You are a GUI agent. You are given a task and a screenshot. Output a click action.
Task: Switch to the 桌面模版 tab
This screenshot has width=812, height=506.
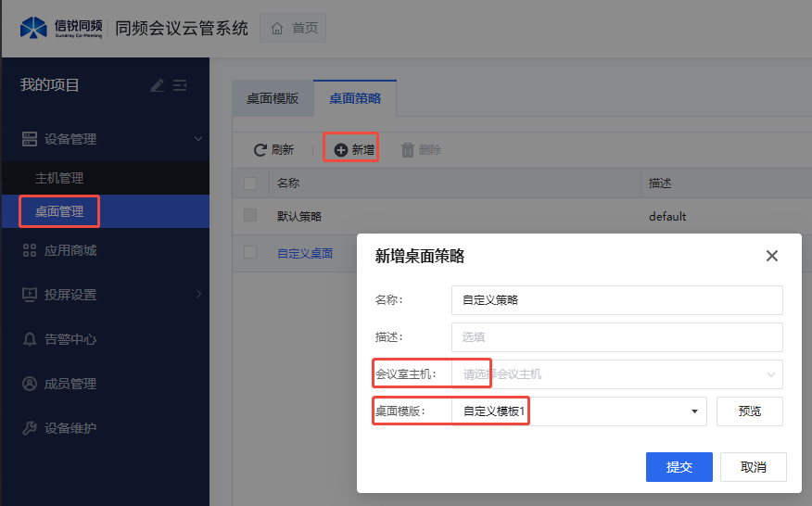(273, 98)
